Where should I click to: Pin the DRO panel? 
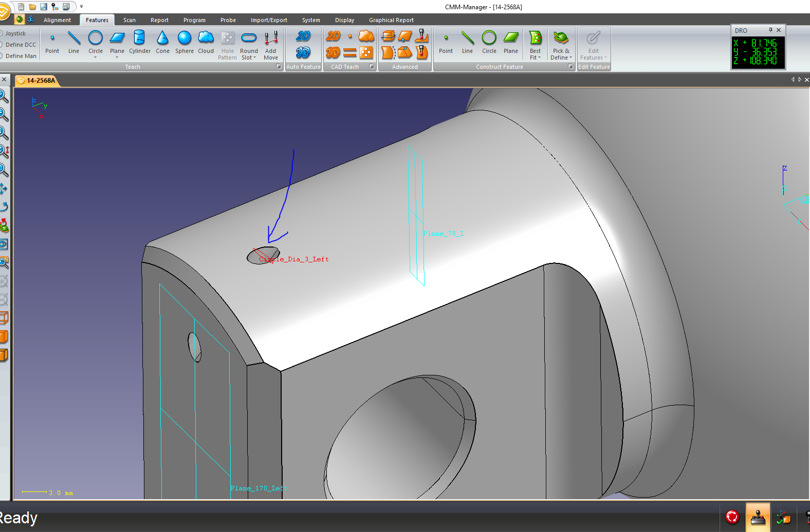pos(770,30)
